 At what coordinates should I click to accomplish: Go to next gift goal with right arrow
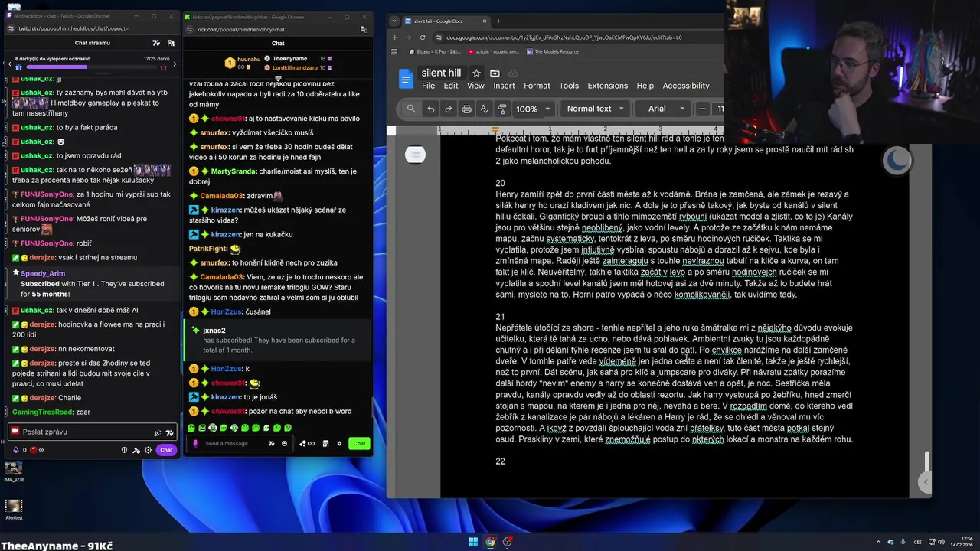click(175, 63)
